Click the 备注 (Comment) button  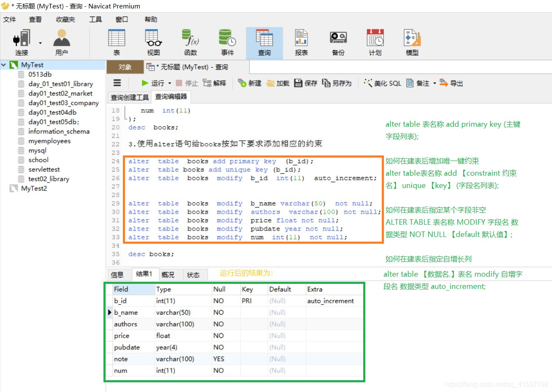pos(418,83)
